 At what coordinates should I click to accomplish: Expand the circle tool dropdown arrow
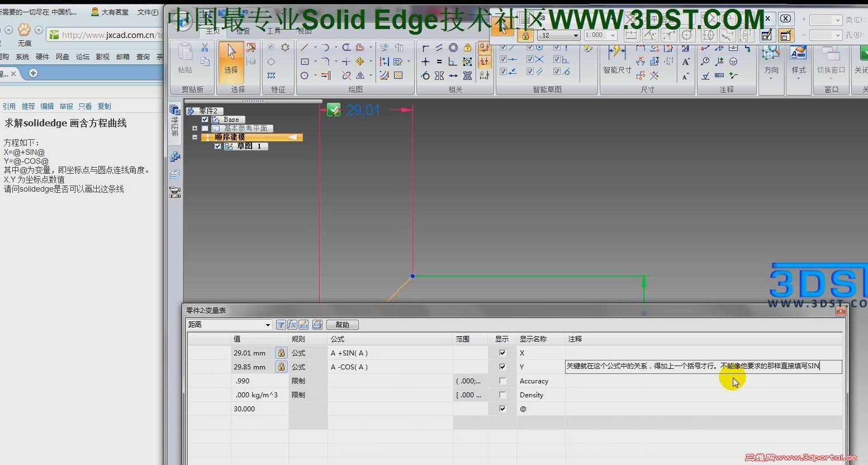point(315,75)
